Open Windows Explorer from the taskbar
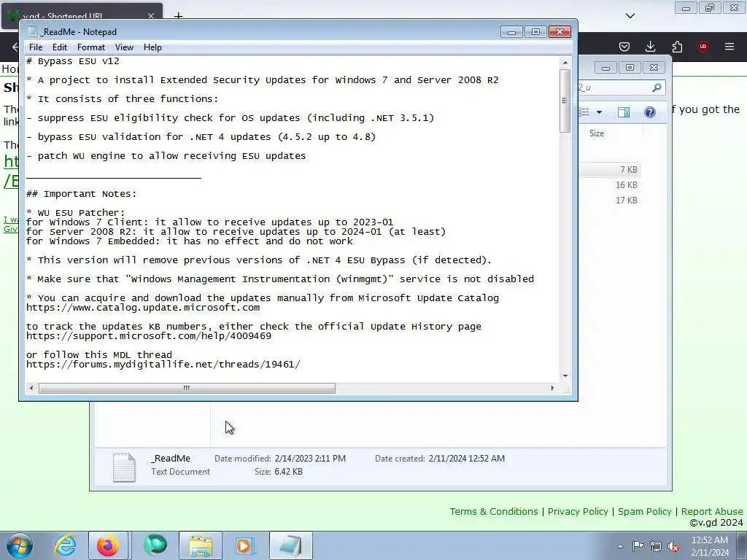The height and width of the screenshot is (560, 747). 201,545
